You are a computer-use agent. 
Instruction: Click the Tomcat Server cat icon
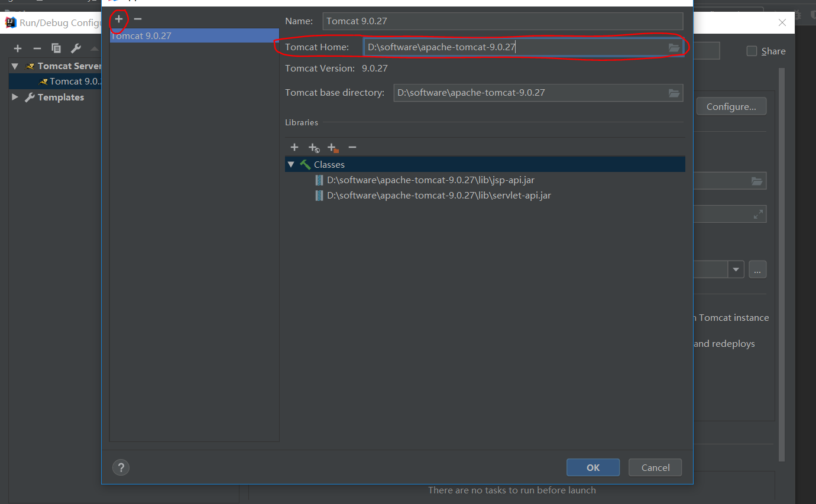(30, 66)
